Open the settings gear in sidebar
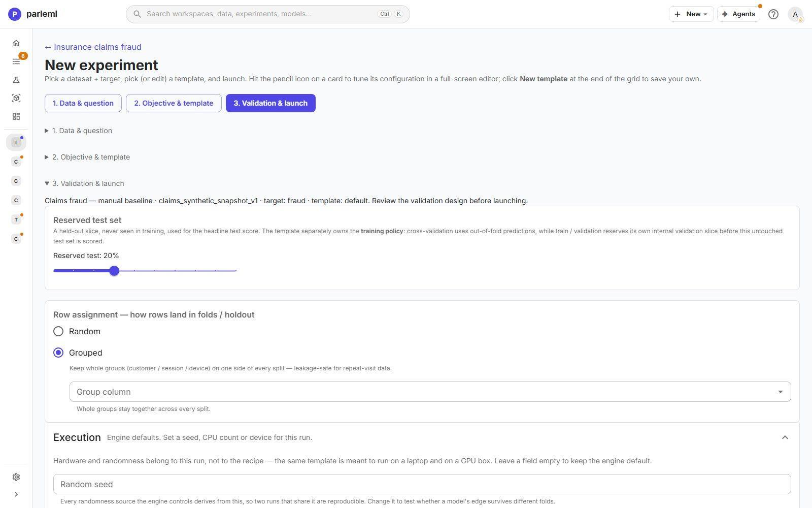This screenshot has height=508, width=812. pos(16,477)
